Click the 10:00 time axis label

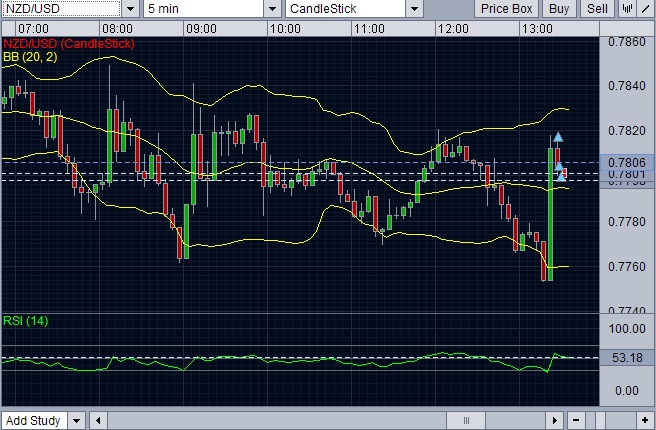pyautogui.click(x=285, y=29)
